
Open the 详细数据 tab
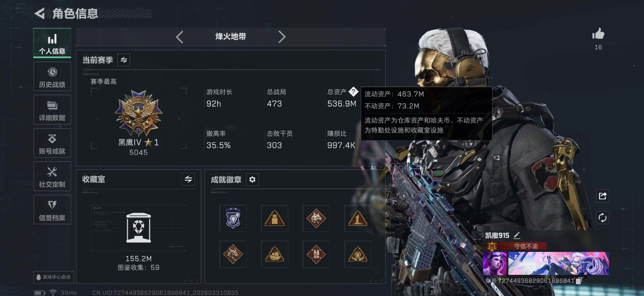(x=52, y=110)
